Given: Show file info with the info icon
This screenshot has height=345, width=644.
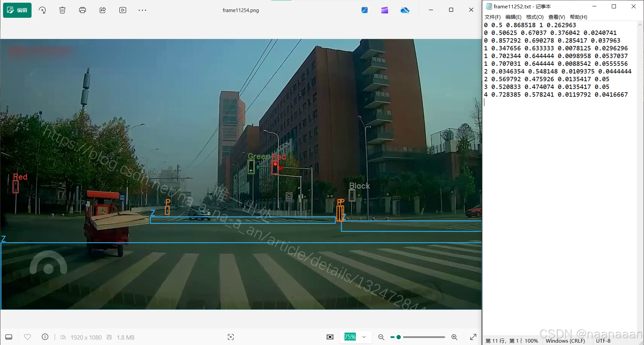Looking at the screenshot, I should coord(45,337).
